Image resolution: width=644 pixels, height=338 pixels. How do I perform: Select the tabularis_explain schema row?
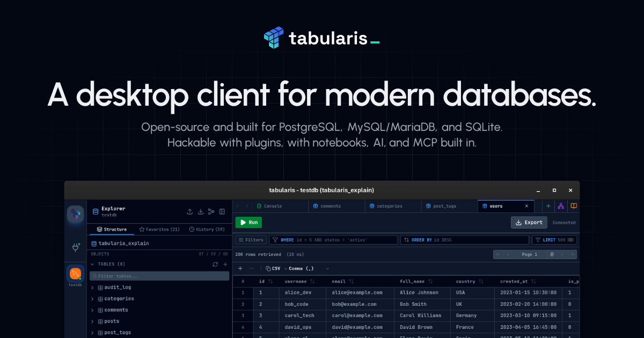coord(159,243)
